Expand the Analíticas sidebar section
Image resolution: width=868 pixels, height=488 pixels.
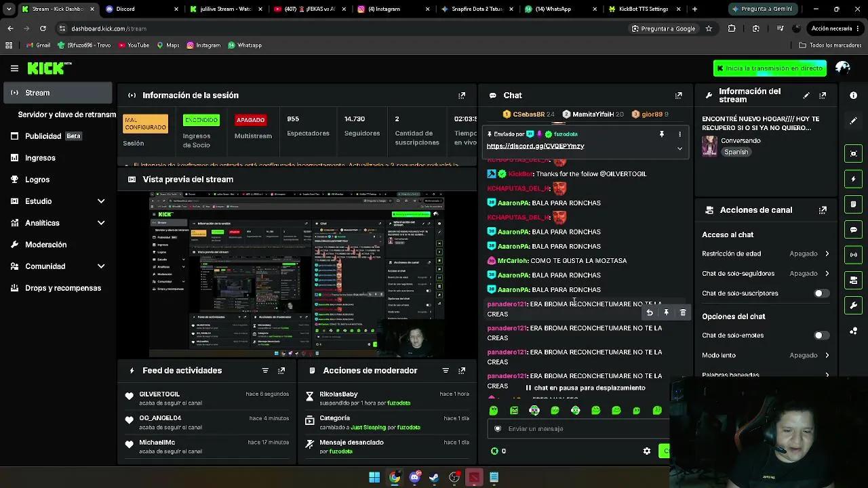click(101, 223)
